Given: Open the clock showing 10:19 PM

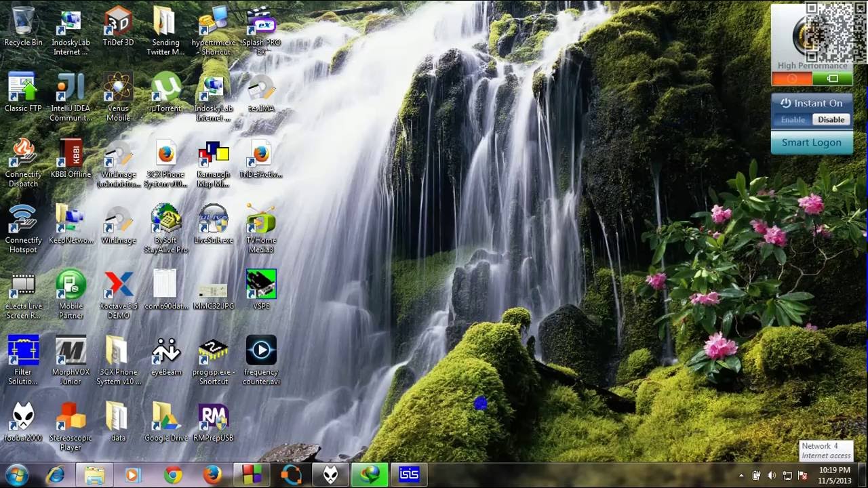Looking at the screenshot, I should point(834,475).
